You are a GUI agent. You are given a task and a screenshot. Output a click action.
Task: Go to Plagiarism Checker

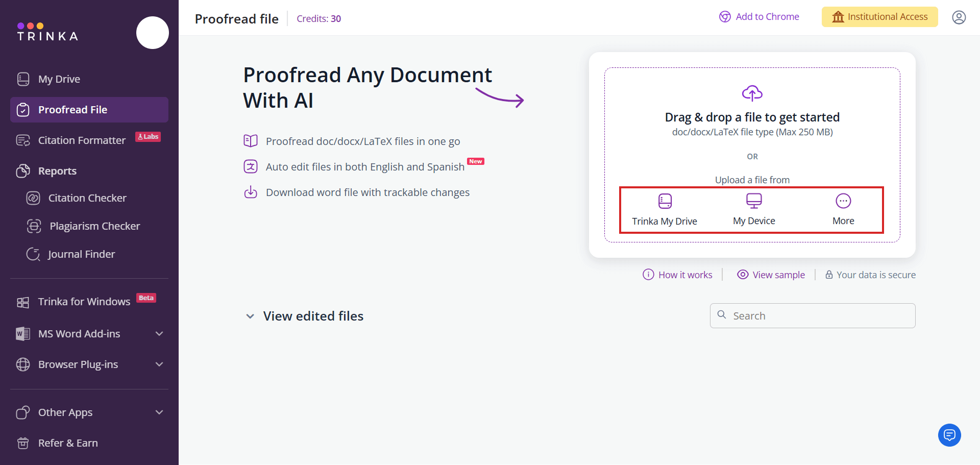click(x=94, y=226)
